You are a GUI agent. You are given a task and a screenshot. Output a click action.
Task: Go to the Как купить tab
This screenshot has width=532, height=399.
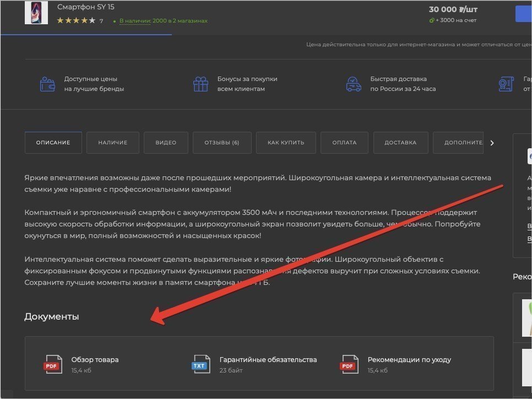pyautogui.click(x=286, y=143)
